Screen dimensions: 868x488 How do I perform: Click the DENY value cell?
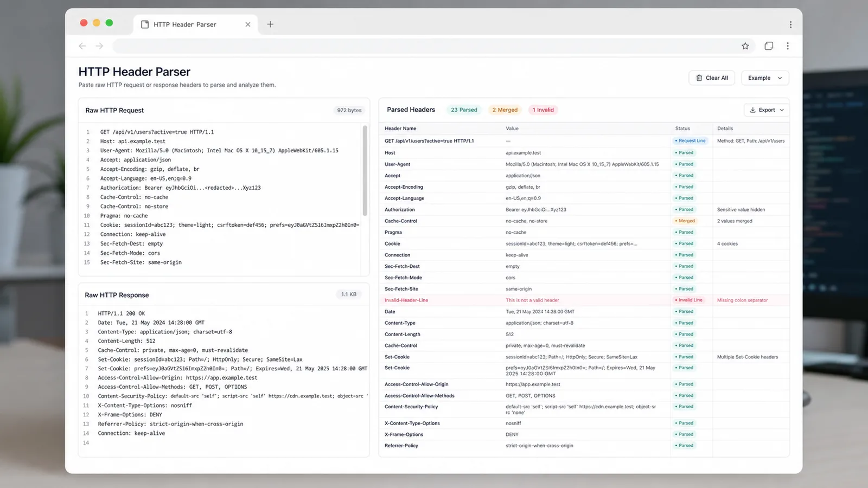click(512, 435)
